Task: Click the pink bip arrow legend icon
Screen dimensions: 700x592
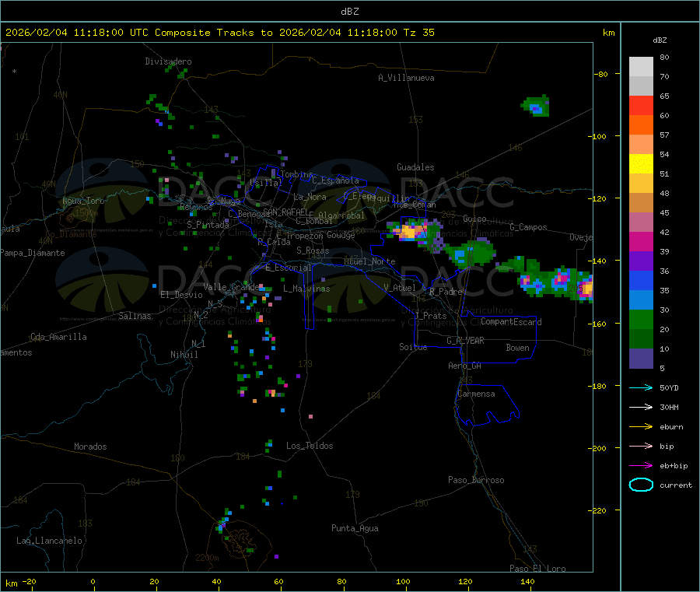Action: [641, 446]
